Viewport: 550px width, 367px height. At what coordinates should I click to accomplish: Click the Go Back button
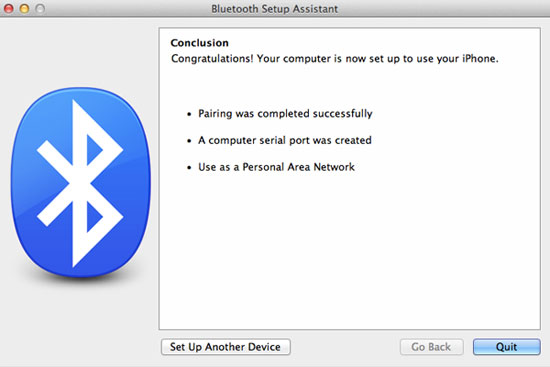pos(431,347)
